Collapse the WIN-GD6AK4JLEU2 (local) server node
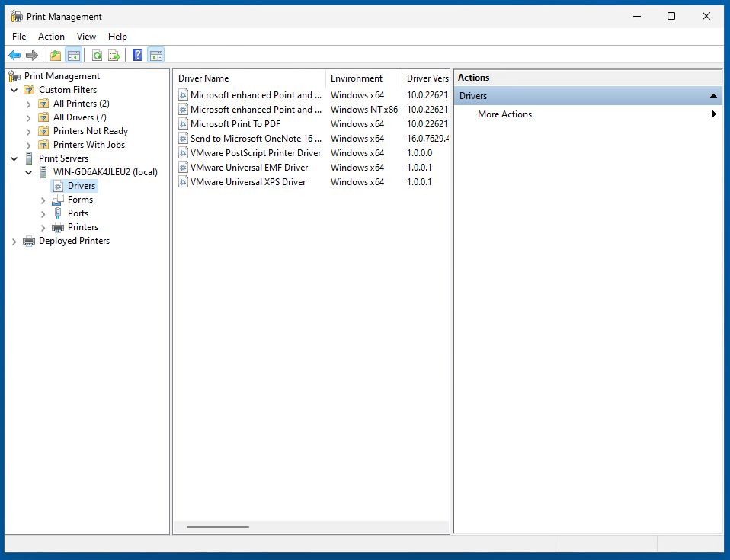The width and height of the screenshot is (730, 560). (29, 173)
